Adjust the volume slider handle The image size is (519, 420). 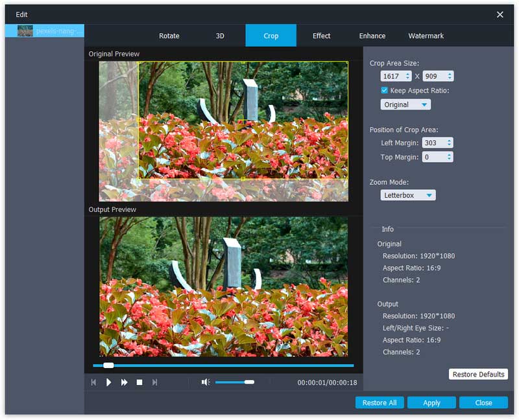(x=250, y=382)
